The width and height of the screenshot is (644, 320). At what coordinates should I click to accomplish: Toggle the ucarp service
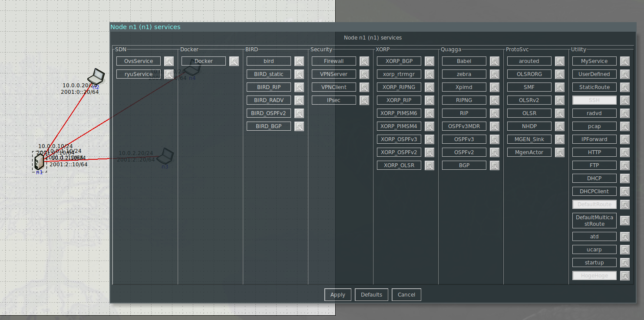click(x=594, y=250)
